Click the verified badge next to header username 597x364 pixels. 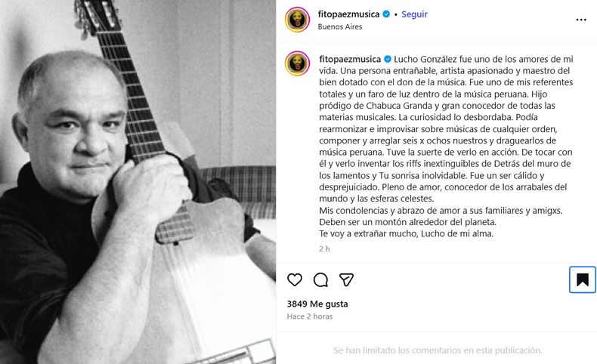[386, 14]
